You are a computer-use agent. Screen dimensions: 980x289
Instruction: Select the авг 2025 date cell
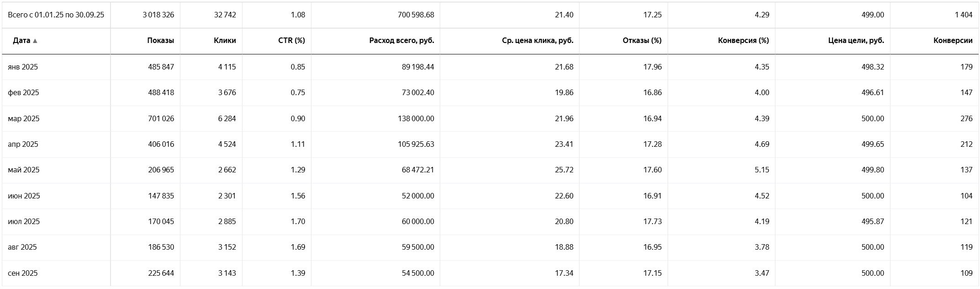22,247
